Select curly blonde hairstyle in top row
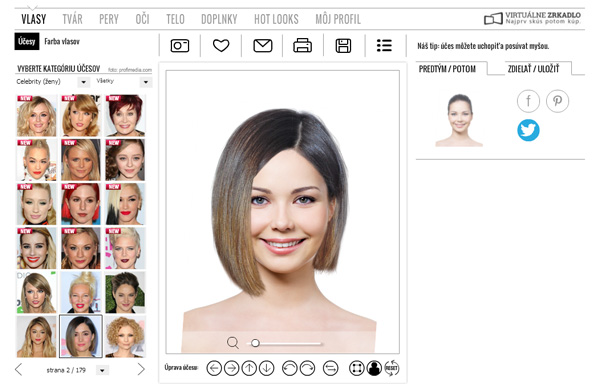The image size is (600, 388). coord(36,116)
